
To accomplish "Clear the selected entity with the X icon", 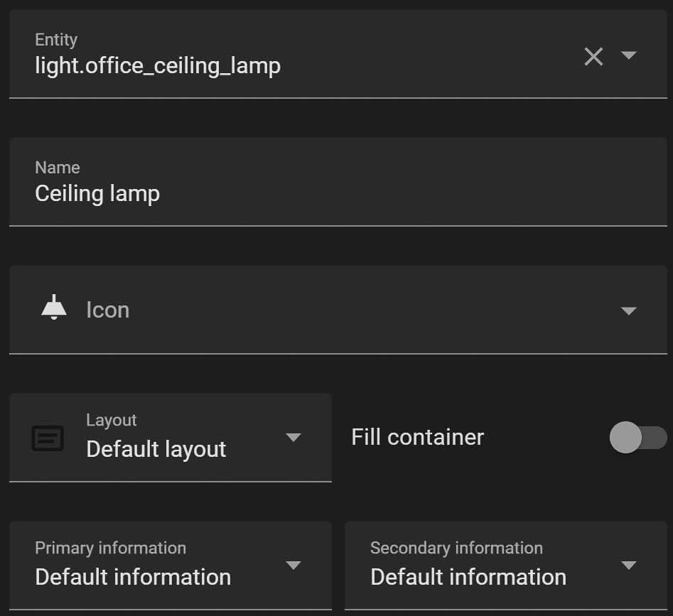I will [593, 57].
